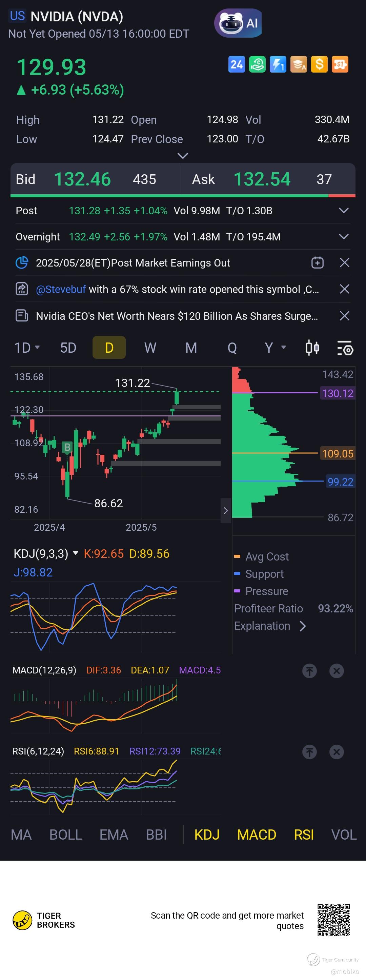Add earnings date to calendar icon
Screen dimensions: 366x980
(317, 262)
